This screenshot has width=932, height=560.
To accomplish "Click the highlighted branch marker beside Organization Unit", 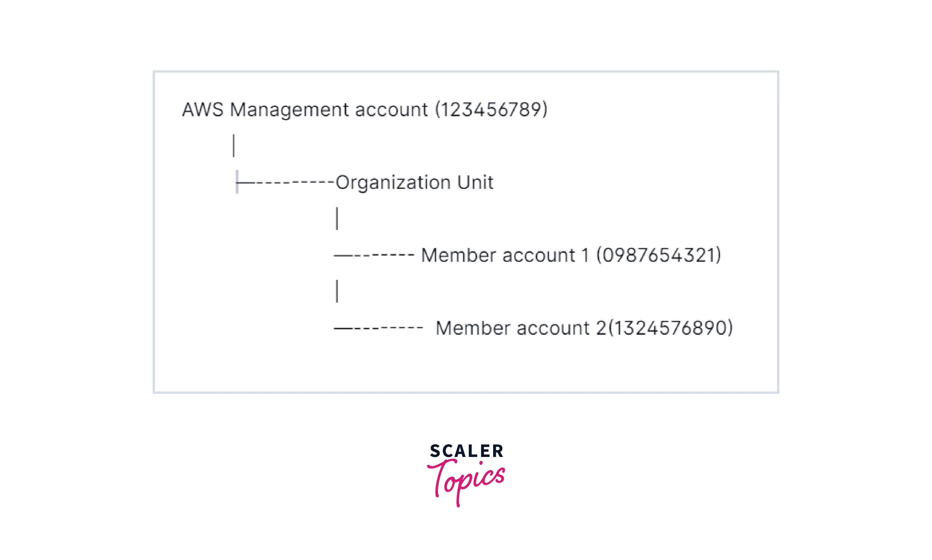I will [x=237, y=182].
